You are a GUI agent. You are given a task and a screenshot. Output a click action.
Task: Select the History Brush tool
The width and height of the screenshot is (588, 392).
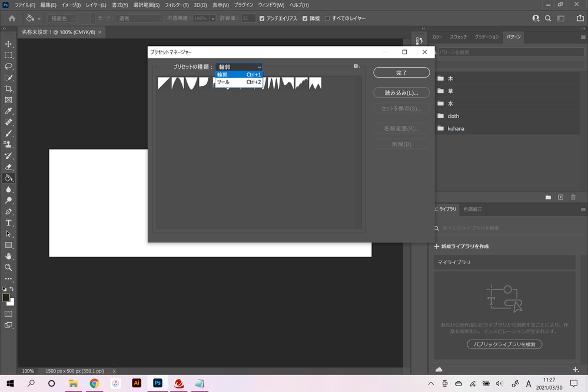(x=8, y=155)
